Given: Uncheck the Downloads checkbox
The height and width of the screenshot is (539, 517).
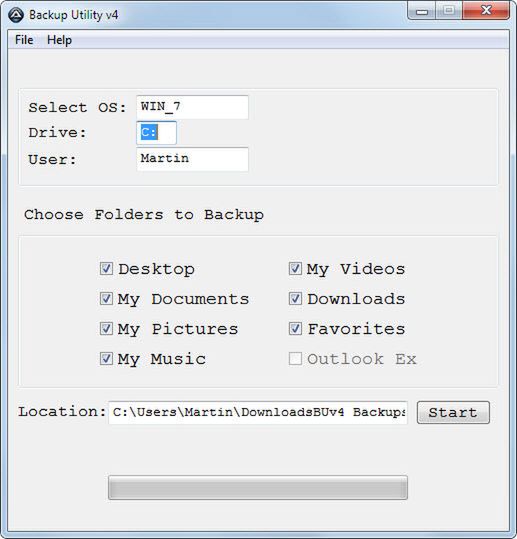Looking at the screenshot, I should [295, 298].
